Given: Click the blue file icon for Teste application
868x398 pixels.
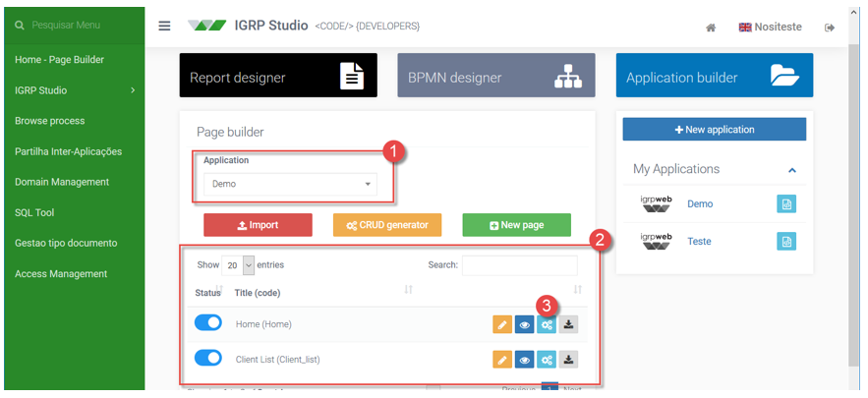Looking at the screenshot, I should (786, 242).
